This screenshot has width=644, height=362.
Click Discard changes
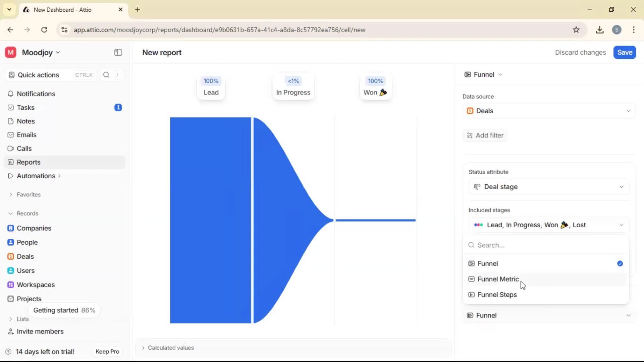[x=580, y=52]
